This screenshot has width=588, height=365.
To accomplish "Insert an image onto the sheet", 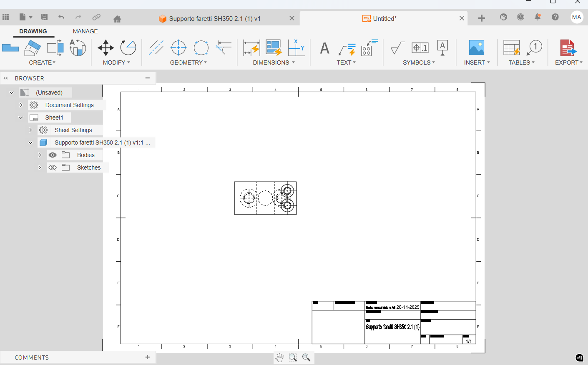I will point(477,48).
